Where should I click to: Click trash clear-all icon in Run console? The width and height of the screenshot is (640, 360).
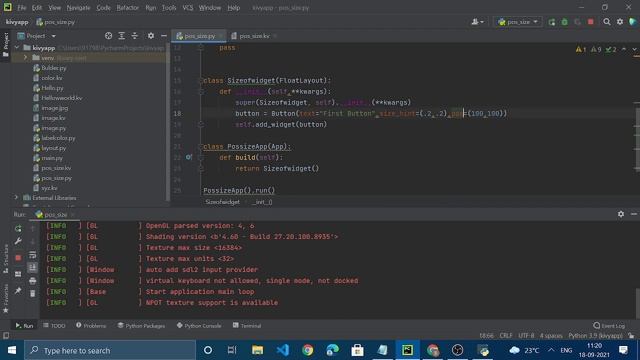coord(33,293)
